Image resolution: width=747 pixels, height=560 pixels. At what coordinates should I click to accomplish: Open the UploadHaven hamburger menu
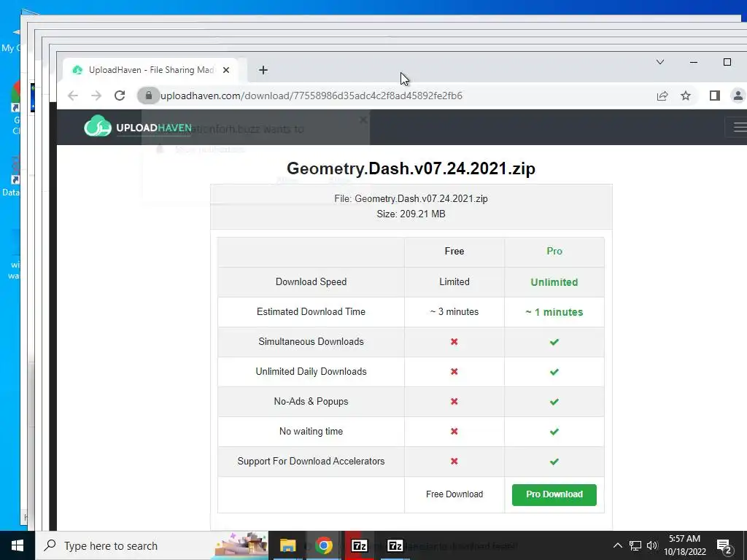pyautogui.click(x=739, y=127)
